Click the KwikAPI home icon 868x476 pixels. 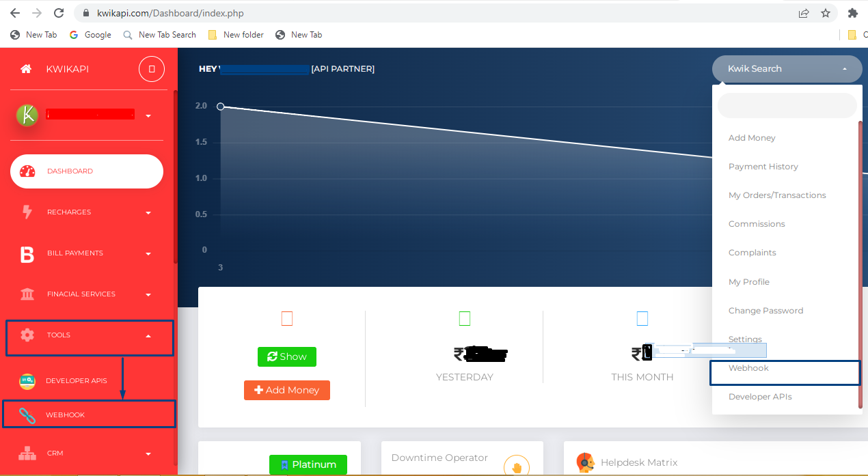(26, 69)
